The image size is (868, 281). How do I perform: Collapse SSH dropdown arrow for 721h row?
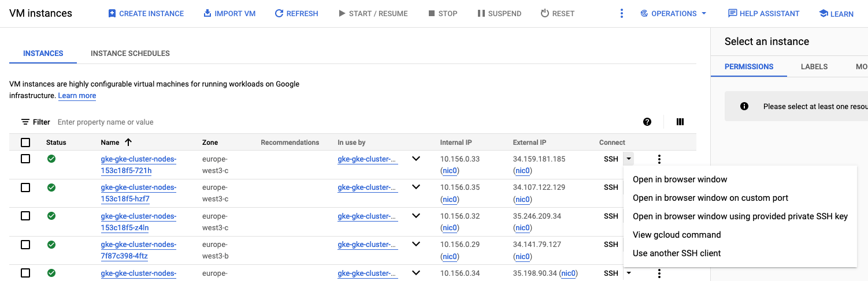tap(629, 159)
